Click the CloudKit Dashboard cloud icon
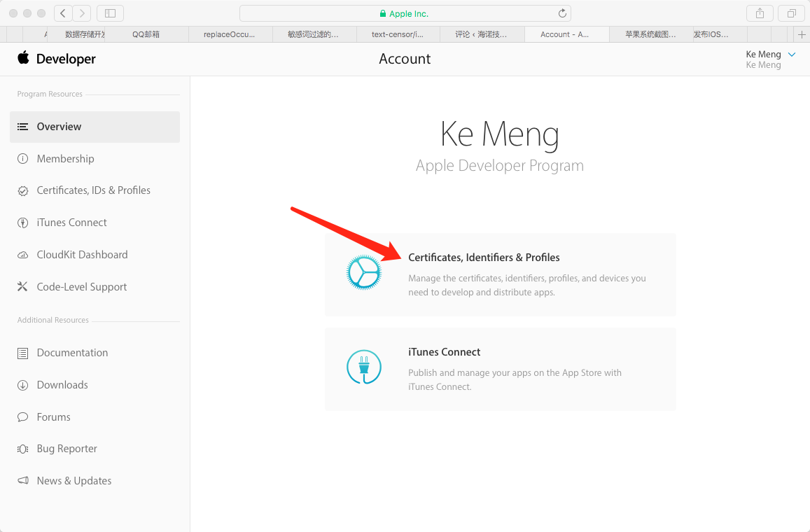Screen dimensions: 810x532 tap(22, 255)
